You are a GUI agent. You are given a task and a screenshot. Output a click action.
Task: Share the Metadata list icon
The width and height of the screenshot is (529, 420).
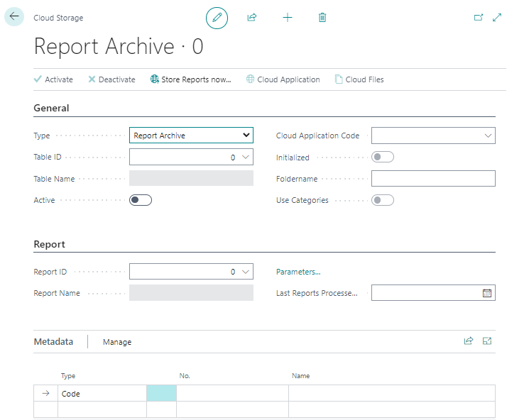pos(468,341)
